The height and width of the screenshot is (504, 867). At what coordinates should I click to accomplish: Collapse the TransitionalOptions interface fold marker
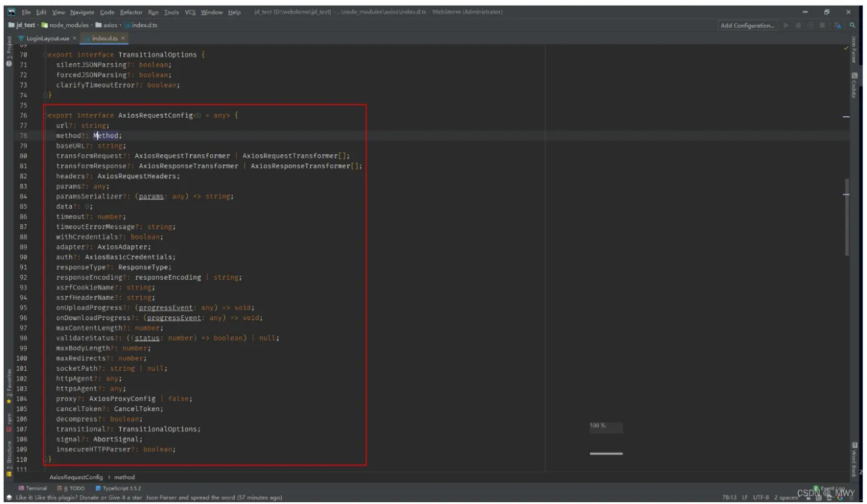(x=45, y=54)
